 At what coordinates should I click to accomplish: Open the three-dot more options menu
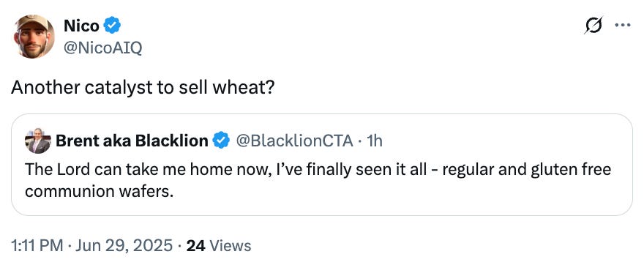pyautogui.click(x=623, y=26)
